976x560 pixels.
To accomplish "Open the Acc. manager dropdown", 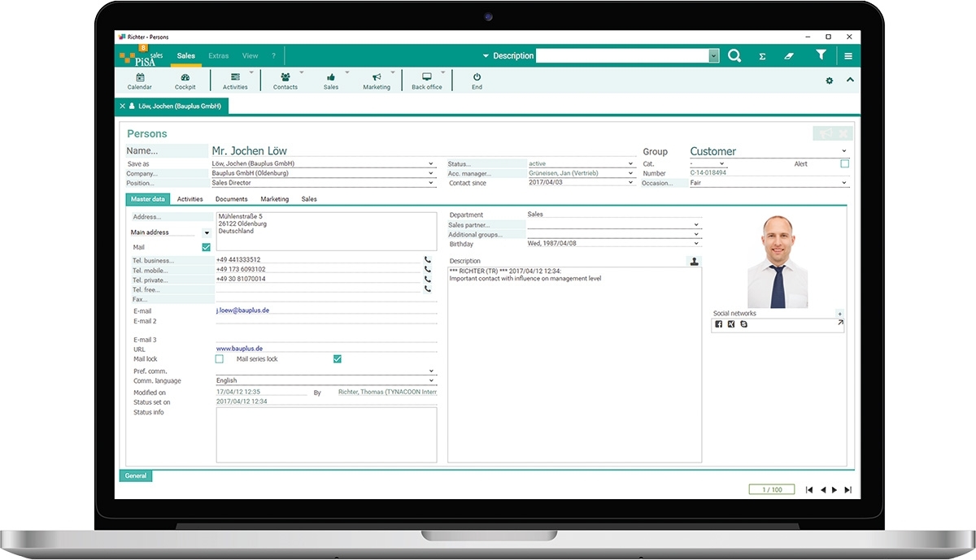I will click(x=630, y=173).
